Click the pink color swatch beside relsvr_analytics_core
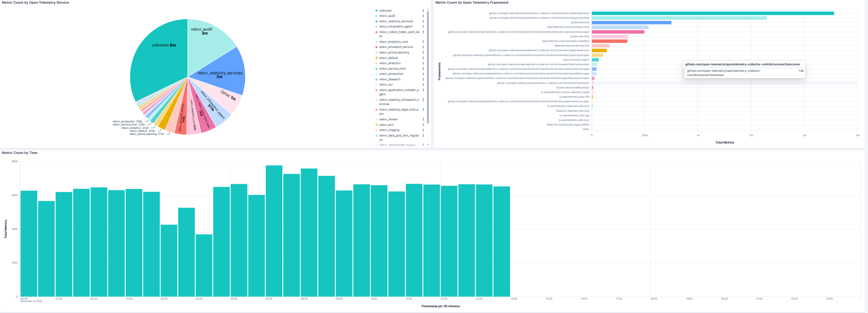Image resolution: width=868 pixels, height=313 pixels. 376,42
